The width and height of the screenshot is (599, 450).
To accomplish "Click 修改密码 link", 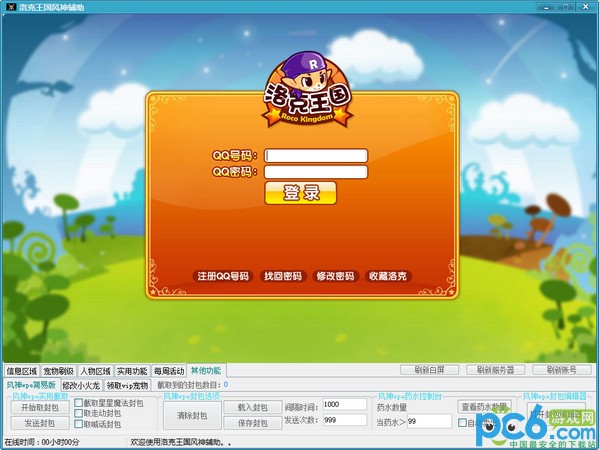I will [x=335, y=276].
